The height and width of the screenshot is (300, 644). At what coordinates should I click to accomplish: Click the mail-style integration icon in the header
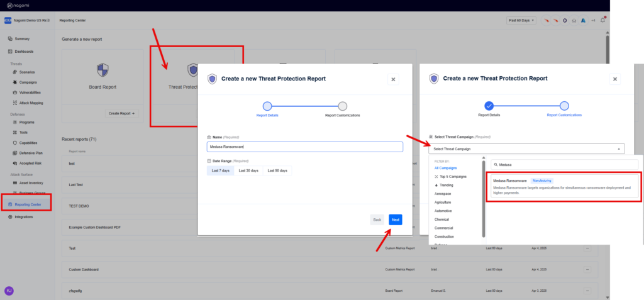(x=574, y=20)
